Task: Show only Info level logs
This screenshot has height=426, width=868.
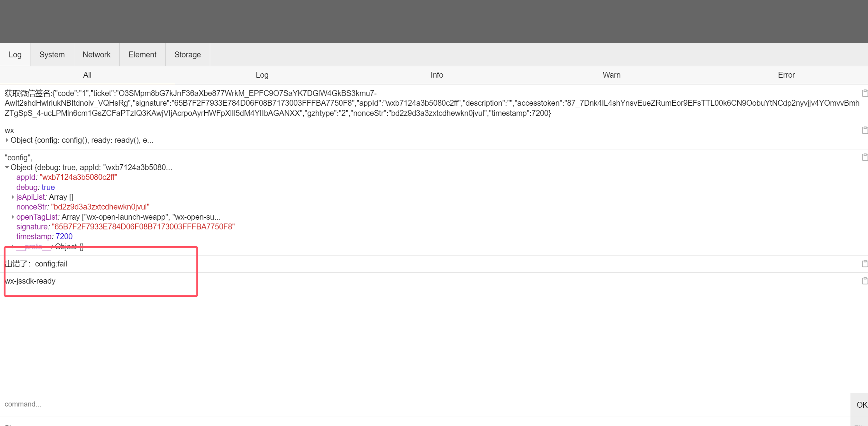Action: click(437, 75)
